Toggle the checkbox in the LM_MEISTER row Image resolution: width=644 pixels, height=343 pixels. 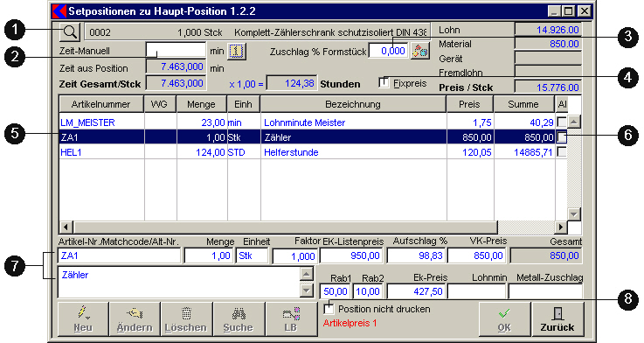pos(562,122)
